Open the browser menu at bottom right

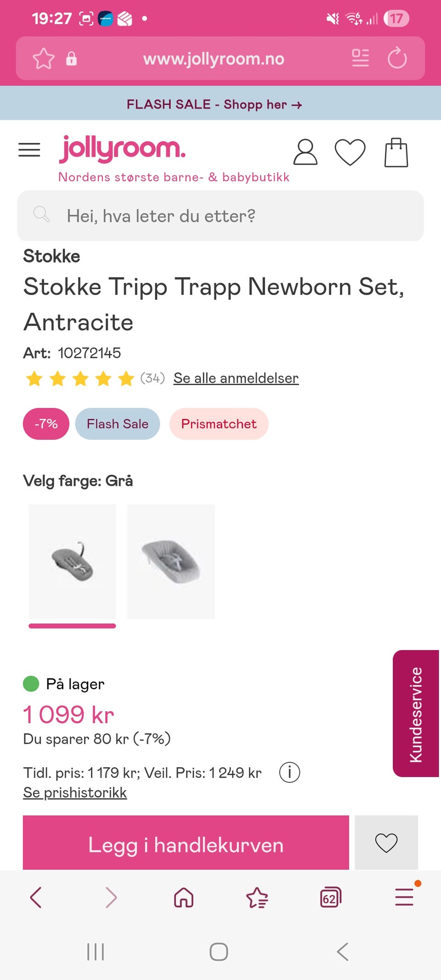pyautogui.click(x=404, y=897)
